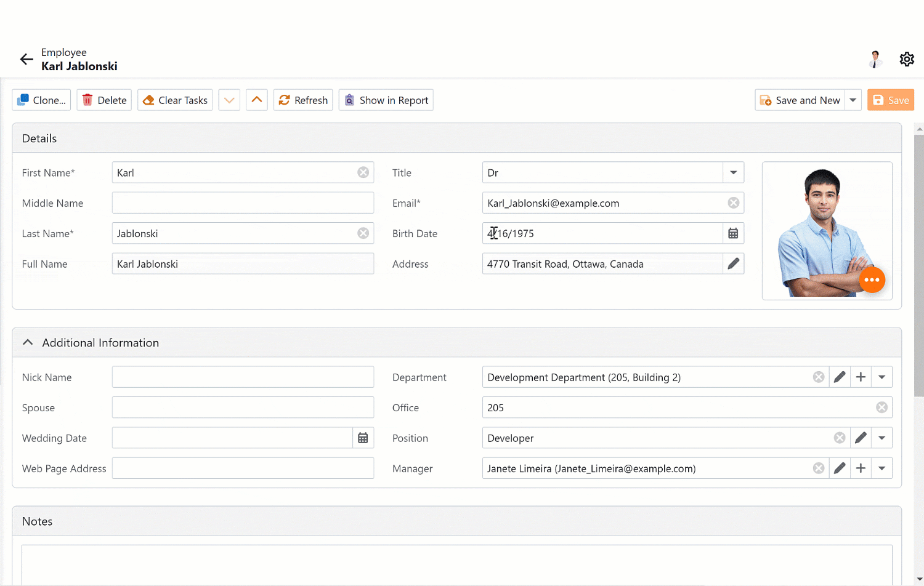Click Show in Report
Viewport: 924px width, 586px height.
click(386, 100)
